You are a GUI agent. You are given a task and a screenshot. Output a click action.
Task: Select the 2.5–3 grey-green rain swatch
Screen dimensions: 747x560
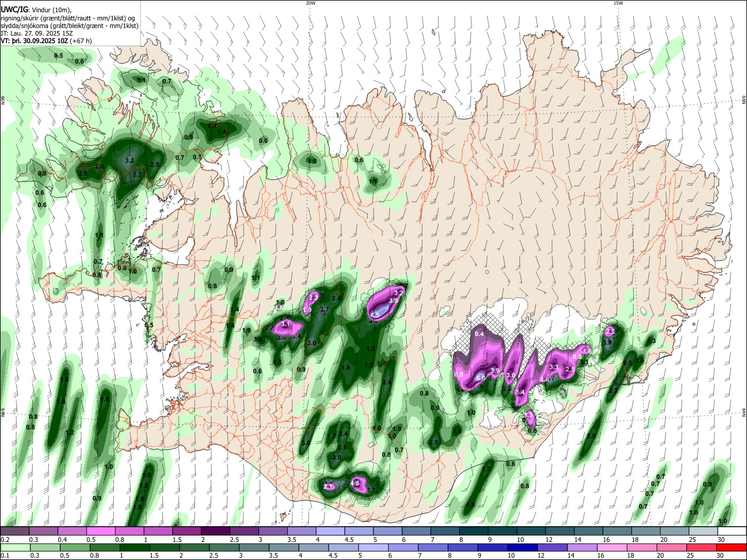pos(224,547)
